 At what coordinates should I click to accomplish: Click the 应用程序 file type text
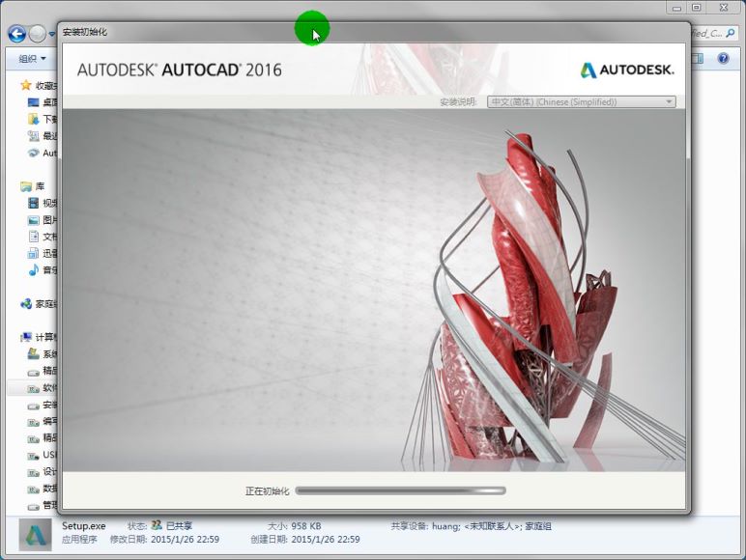point(79,540)
